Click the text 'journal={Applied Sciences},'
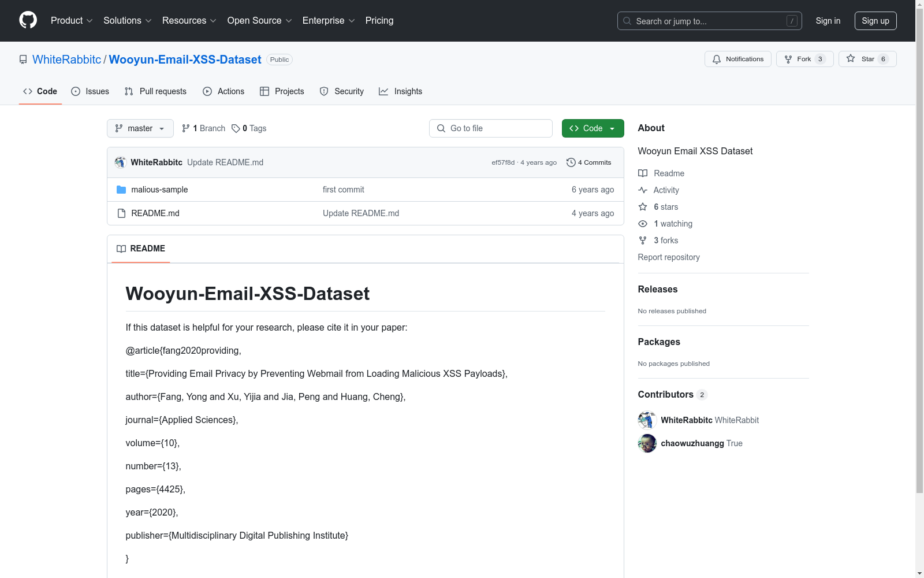The height and width of the screenshot is (578, 924). pyautogui.click(x=182, y=420)
